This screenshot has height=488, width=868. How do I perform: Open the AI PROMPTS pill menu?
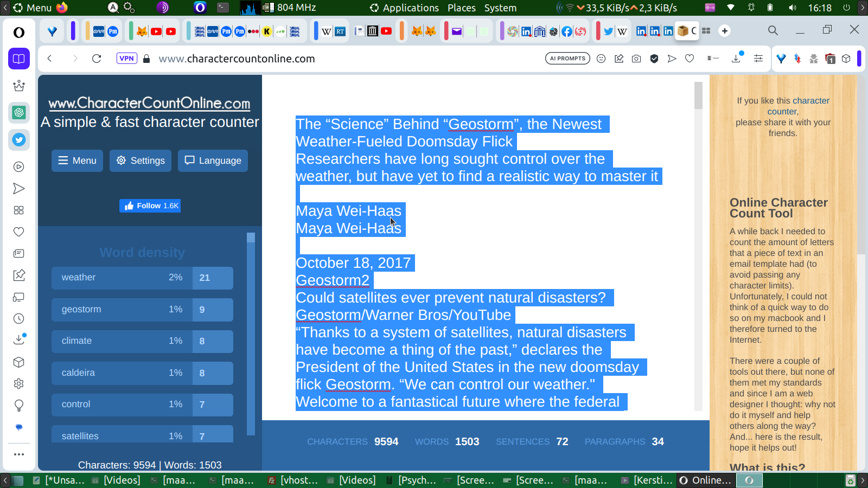(x=567, y=59)
